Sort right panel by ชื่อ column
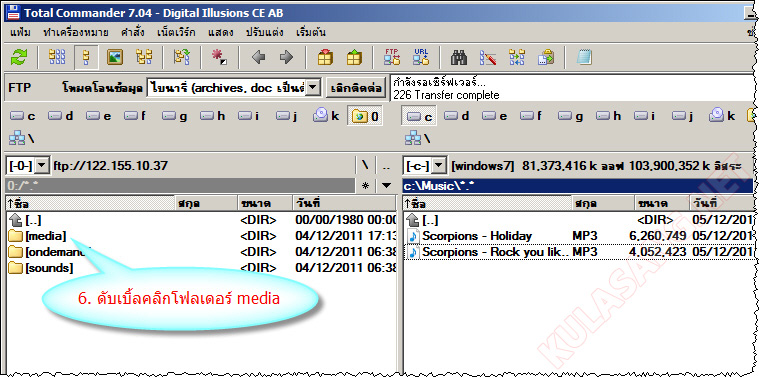Screen dimensions: 759x377 487,203
